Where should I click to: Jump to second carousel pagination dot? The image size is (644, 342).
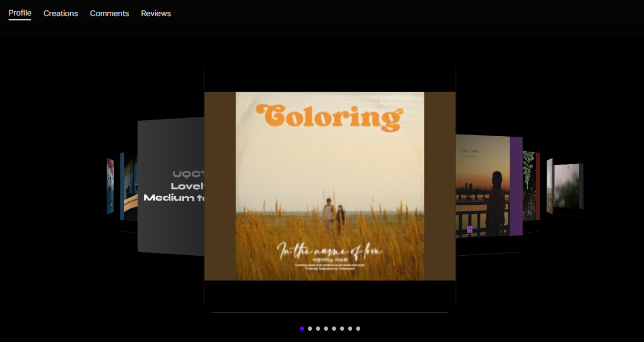(x=310, y=329)
